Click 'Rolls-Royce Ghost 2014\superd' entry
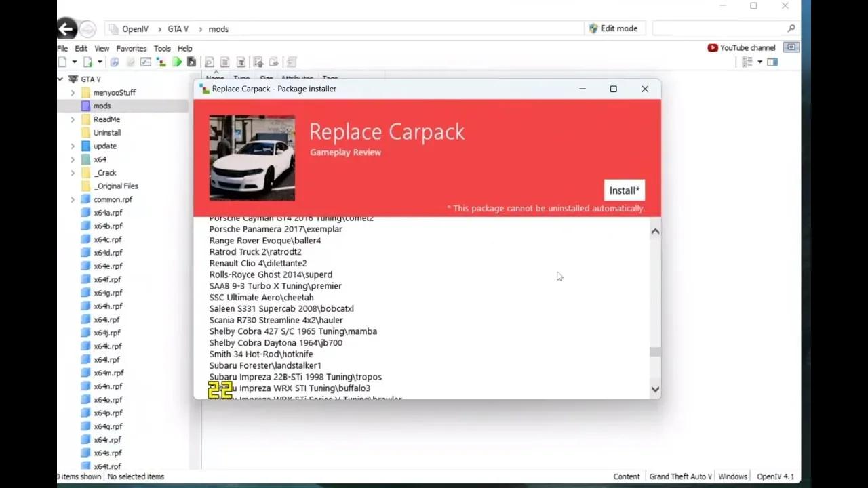The height and width of the screenshot is (488, 868). coord(271,274)
